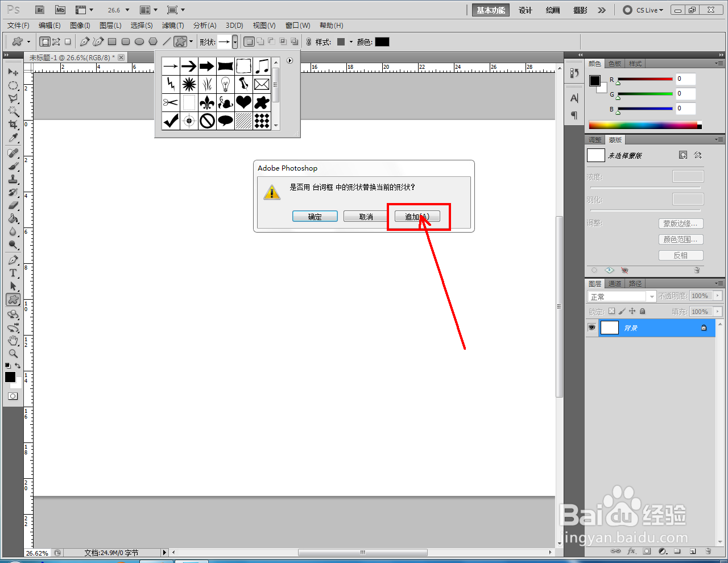Pick the envelope shape
This screenshot has width=728, height=563.
tap(262, 84)
